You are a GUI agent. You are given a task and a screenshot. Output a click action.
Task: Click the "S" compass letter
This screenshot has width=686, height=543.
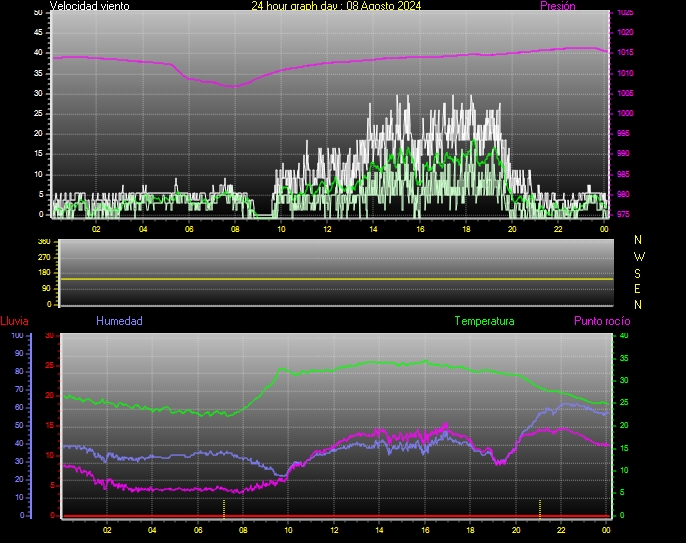(x=637, y=273)
